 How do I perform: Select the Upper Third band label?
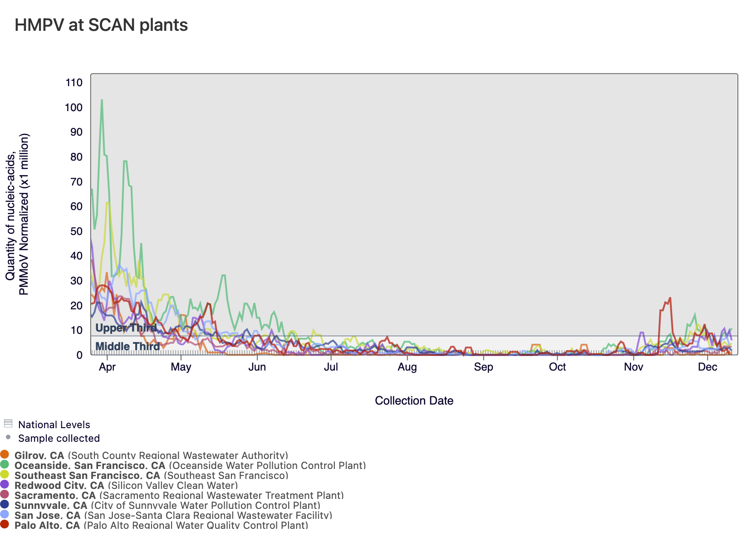[x=126, y=328]
